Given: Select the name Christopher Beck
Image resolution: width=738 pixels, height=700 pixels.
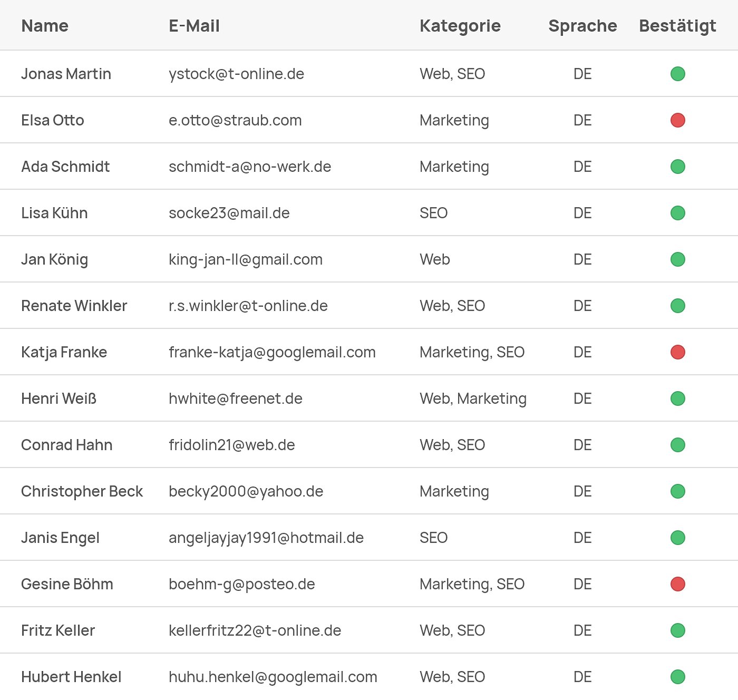Looking at the screenshot, I should click(x=82, y=491).
